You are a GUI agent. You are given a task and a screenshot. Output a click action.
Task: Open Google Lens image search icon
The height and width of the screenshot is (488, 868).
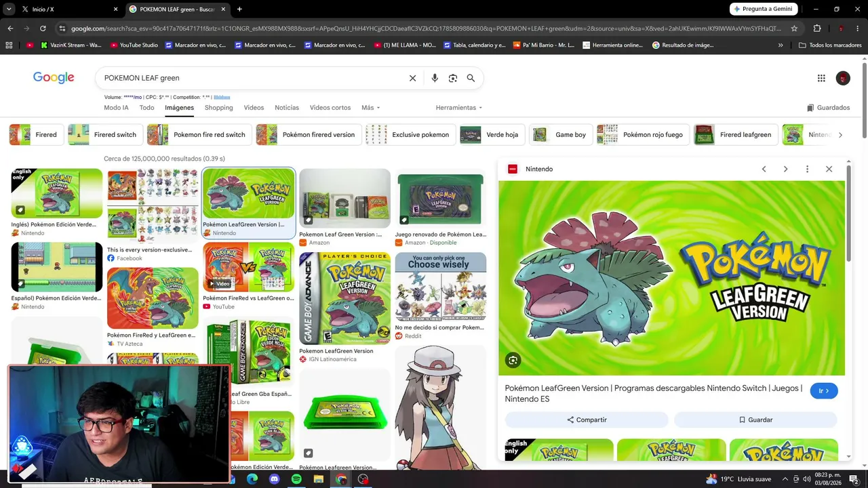453,78
